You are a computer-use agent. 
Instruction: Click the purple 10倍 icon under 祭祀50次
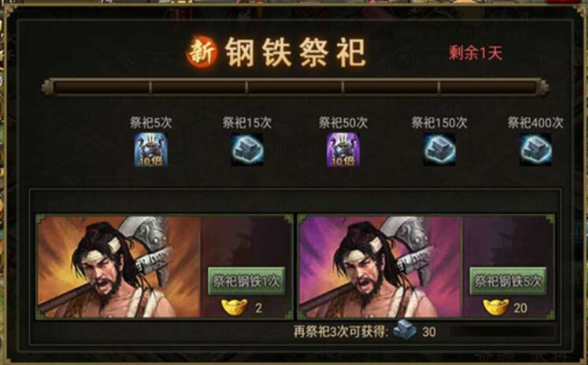tap(343, 149)
